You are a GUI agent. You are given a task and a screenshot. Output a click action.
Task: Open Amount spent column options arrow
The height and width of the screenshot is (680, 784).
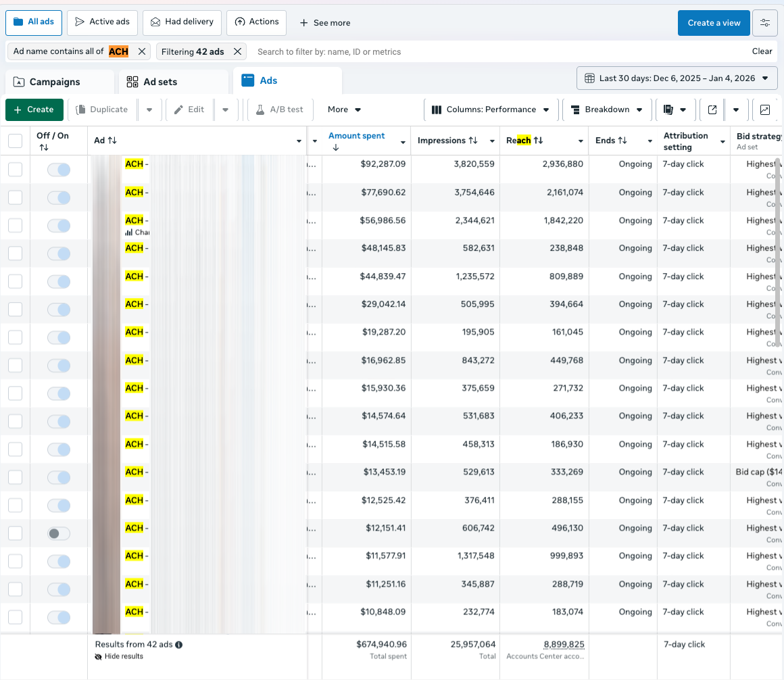coord(403,143)
